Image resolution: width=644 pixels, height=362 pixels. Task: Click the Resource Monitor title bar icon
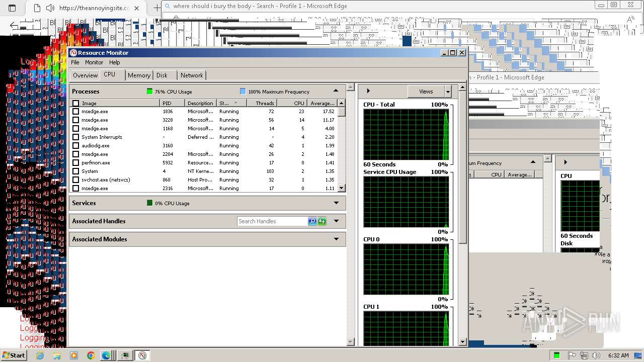[x=73, y=53]
